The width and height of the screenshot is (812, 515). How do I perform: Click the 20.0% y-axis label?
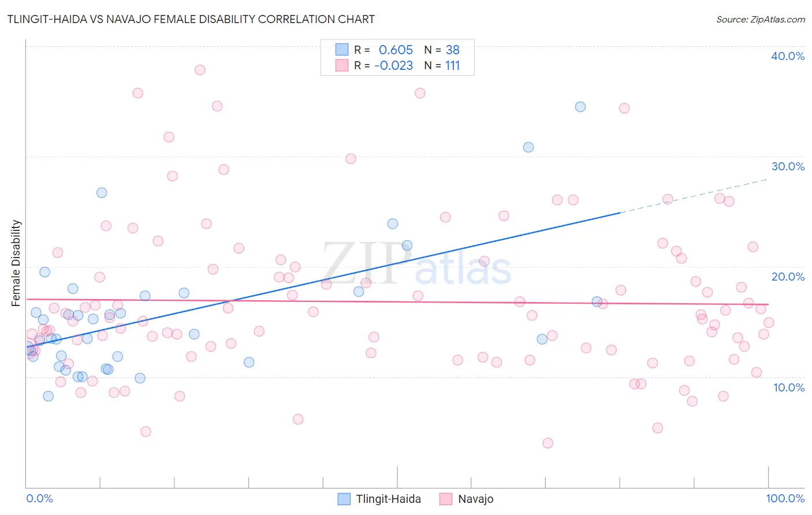788,277
